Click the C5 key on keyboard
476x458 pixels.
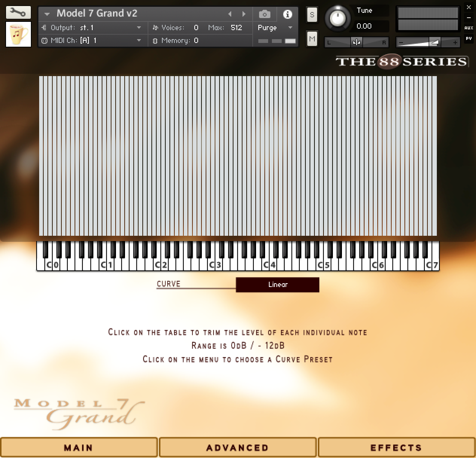320,265
